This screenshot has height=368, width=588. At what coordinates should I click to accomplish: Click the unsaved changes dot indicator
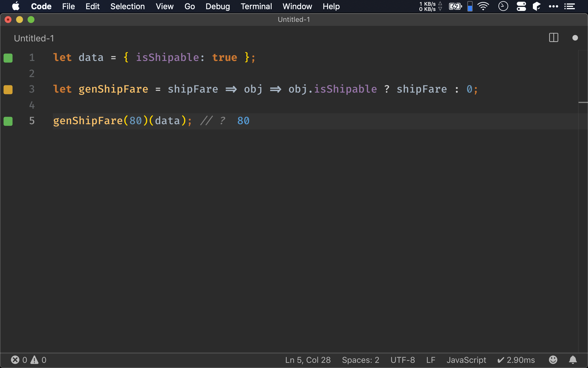575,38
